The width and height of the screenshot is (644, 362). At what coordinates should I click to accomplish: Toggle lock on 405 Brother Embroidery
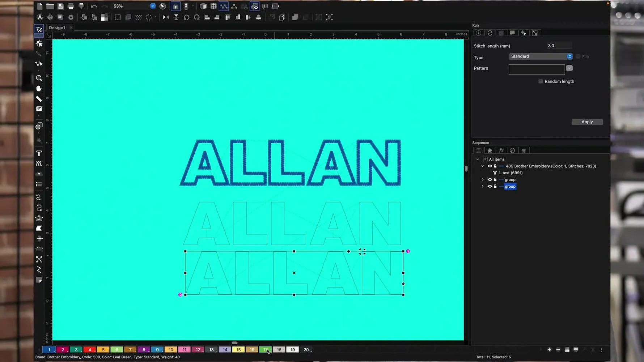[495, 166]
